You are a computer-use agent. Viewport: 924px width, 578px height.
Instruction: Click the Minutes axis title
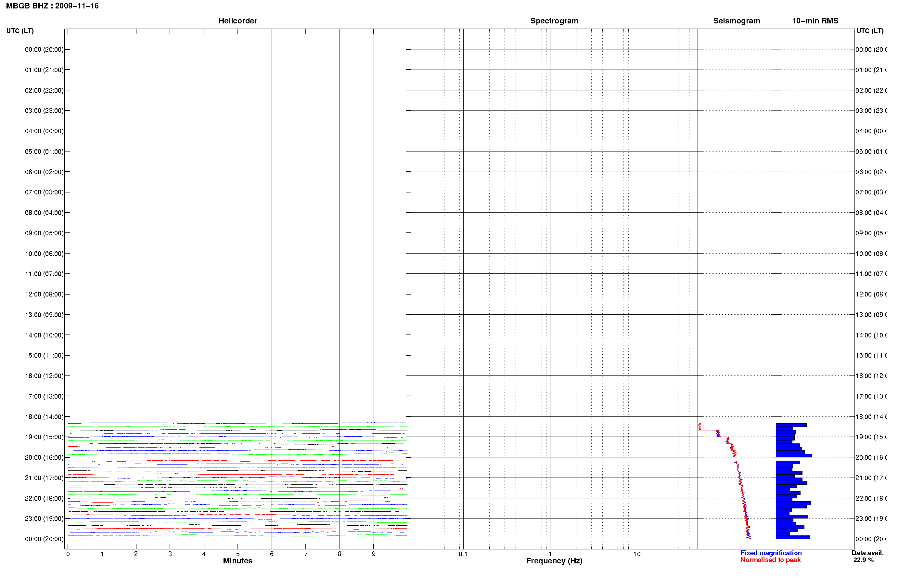click(x=237, y=561)
